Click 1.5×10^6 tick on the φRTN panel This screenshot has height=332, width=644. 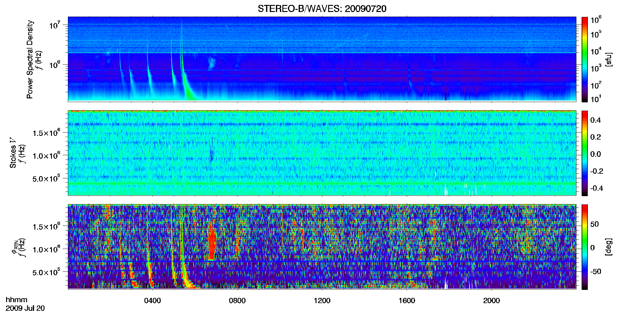pyautogui.click(x=46, y=227)
